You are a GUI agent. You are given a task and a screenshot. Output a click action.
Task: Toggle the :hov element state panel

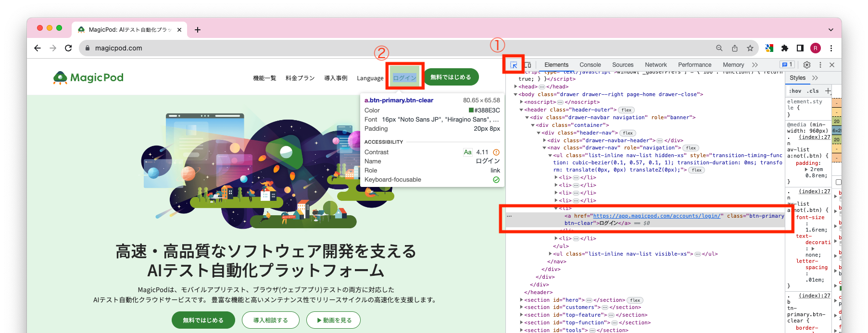pos(795,91)
